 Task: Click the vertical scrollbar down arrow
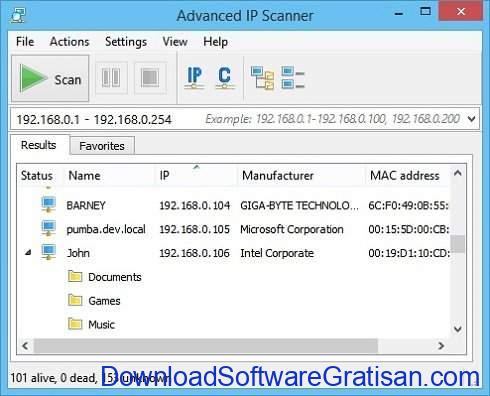pos(458,329)
